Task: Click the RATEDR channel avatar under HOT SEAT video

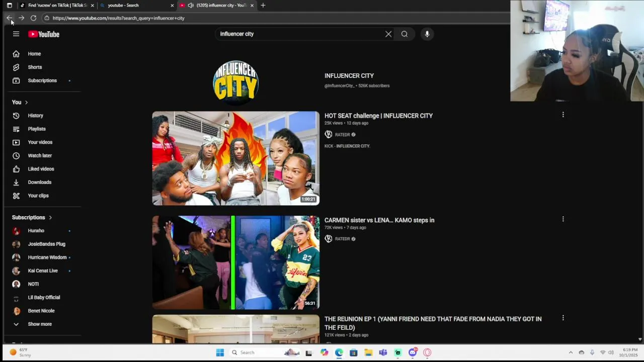Action: pyautogui.click(x=329, y=135)
